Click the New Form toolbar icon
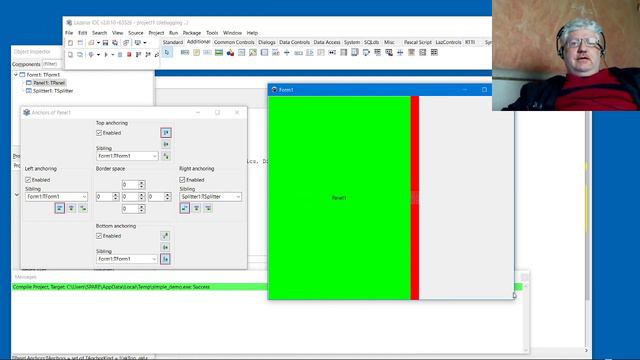This screenshot has height=360, width=640. (80, 42)
